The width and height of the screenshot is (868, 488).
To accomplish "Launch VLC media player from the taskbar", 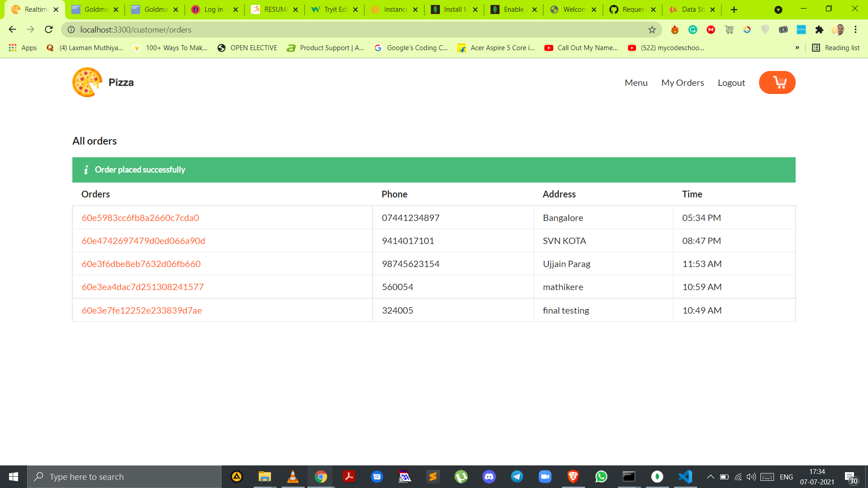I will tap(293, 476).
